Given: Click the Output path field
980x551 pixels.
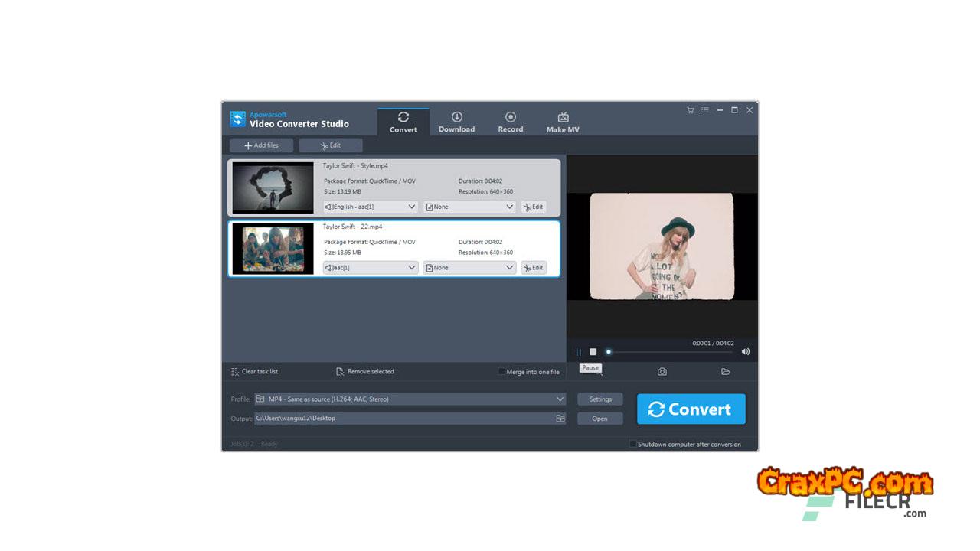Looking at the screenshot, I should 410,419.
